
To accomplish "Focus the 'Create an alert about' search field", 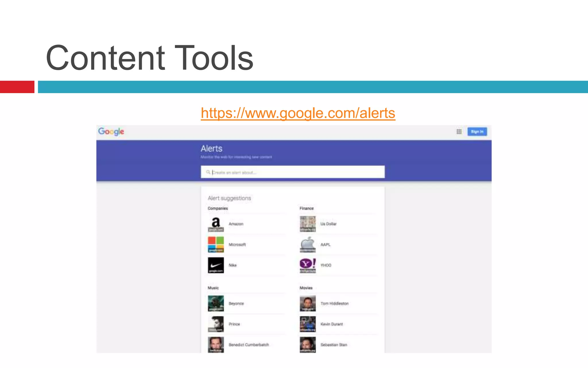I will [x=293, y=172].
